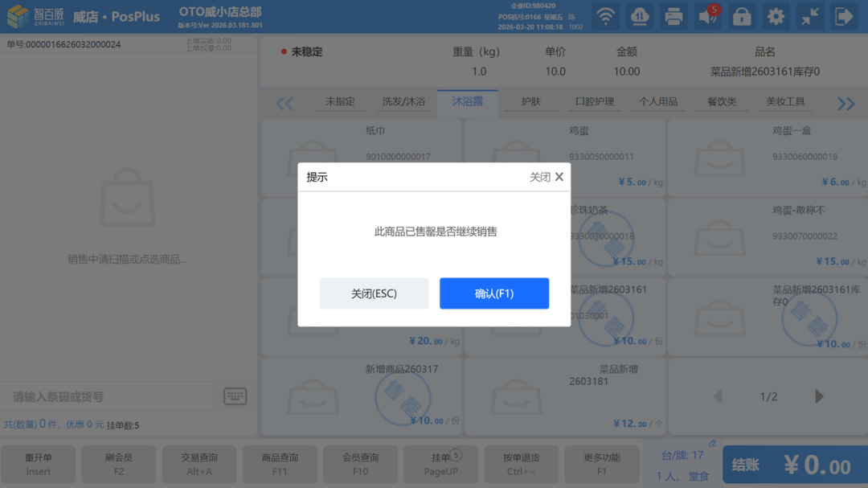
Task: Open the on-screen keyboard icon
Action: coord(235,396)
